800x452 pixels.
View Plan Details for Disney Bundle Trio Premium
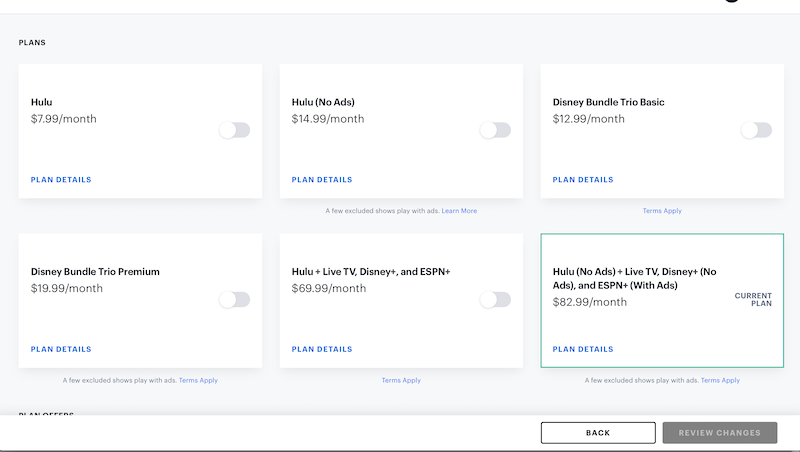[x=61, y=349]
